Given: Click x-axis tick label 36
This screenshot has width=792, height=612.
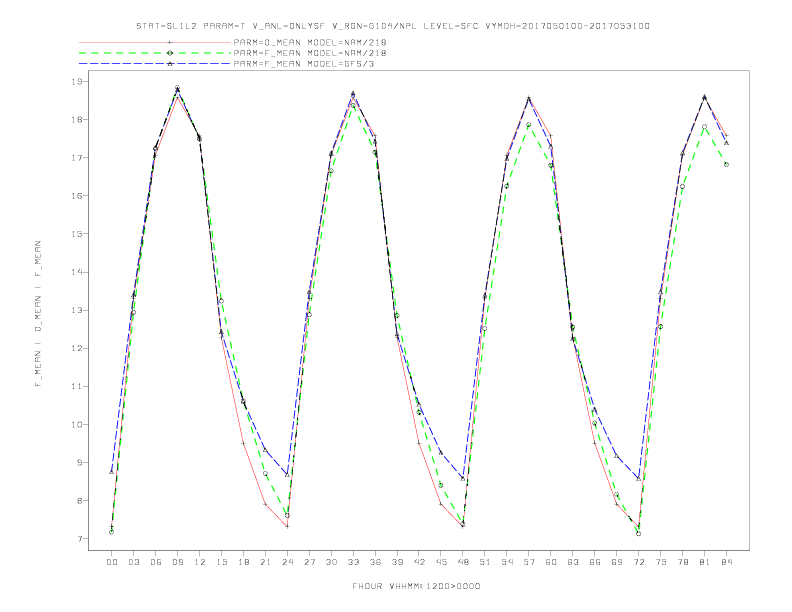Looking at the screenshot, I should pyautogui.click(x=375, y=562).
